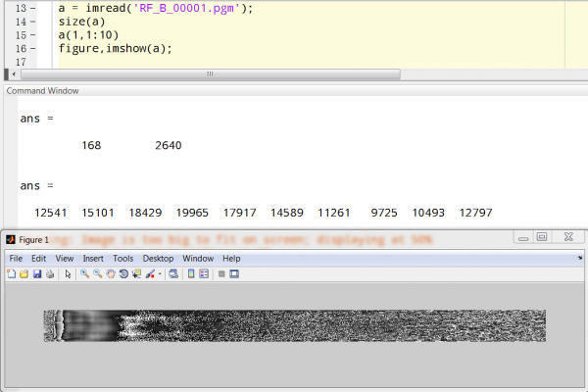Screen dimensions: 588x392
Task: Toggle breakpoint dash on line 14
Action: [33, 22]
